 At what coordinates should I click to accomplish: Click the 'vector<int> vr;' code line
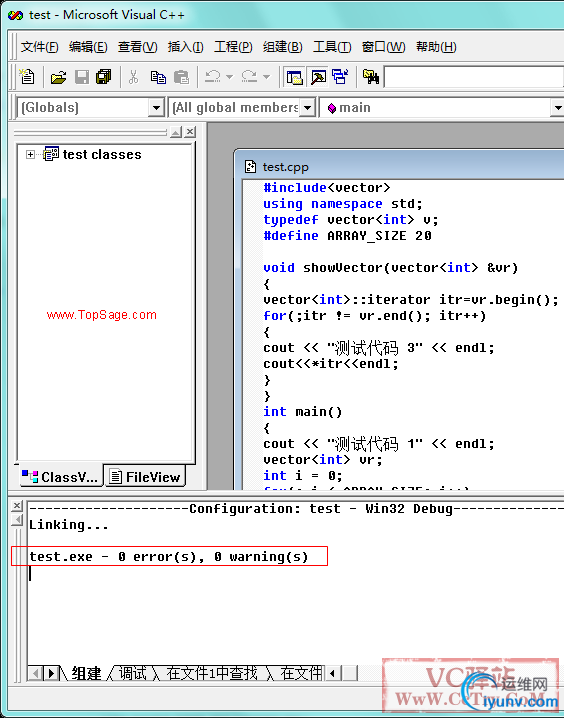click(x=322, y=460)
